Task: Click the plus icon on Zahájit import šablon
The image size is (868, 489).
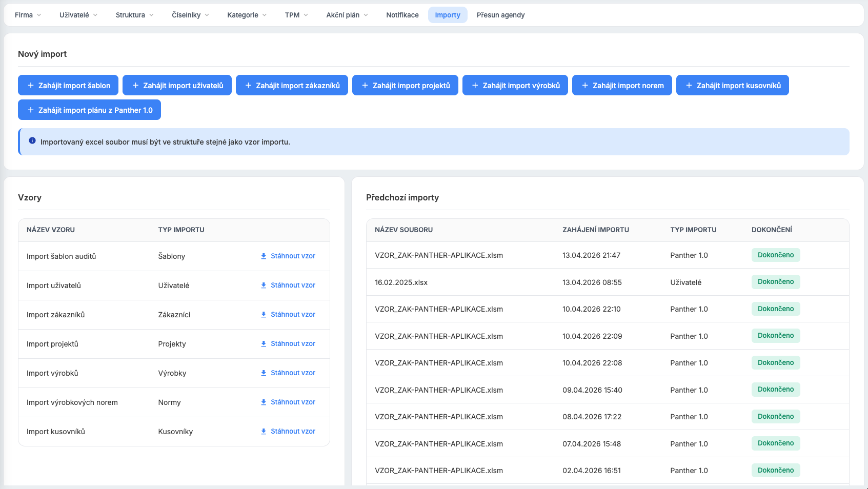Action: tap(31, 86)
